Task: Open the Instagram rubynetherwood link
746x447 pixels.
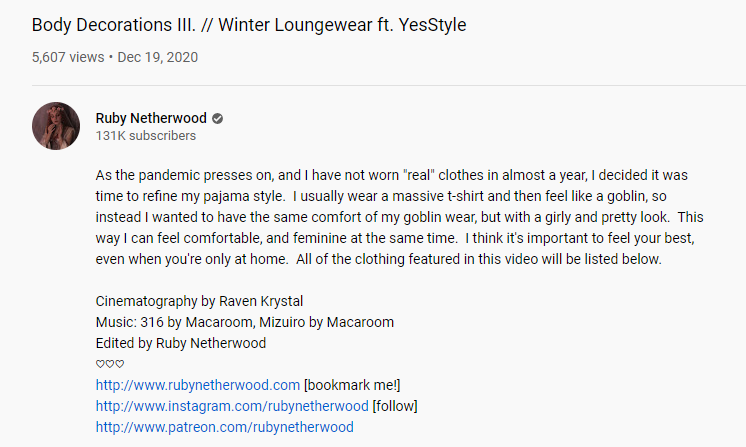Action: click(x=232, y=406)
